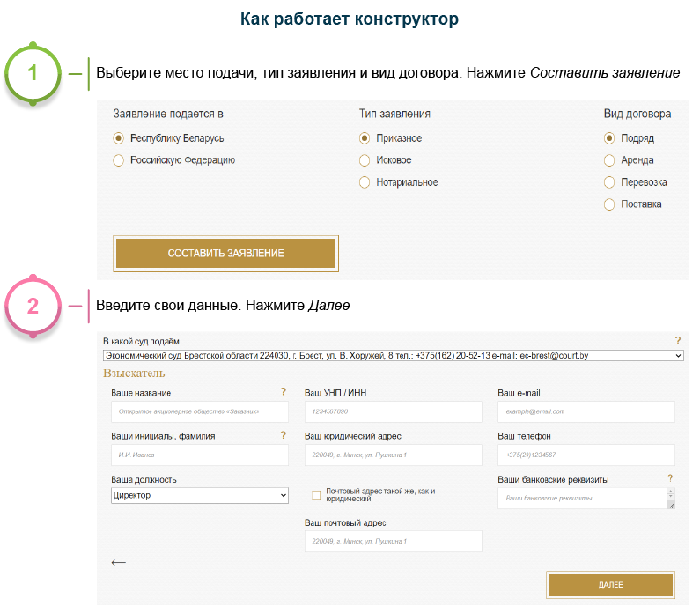
Task: Click the back arrow icon
Action: tap(118, 562)
